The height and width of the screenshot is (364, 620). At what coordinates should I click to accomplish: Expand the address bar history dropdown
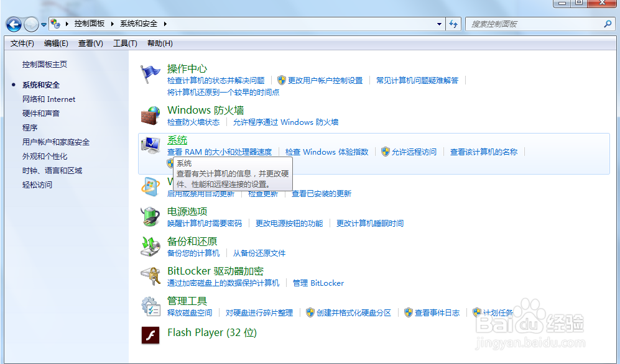(x=439, y=24)
